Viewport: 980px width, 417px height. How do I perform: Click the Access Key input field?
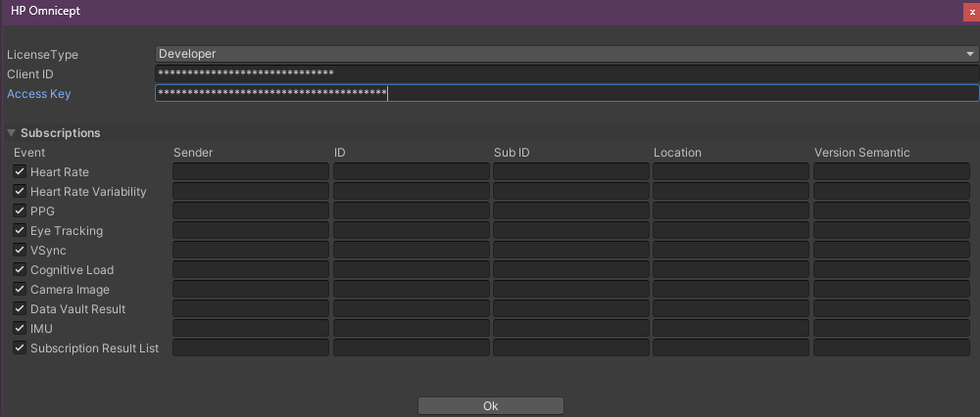566,93
